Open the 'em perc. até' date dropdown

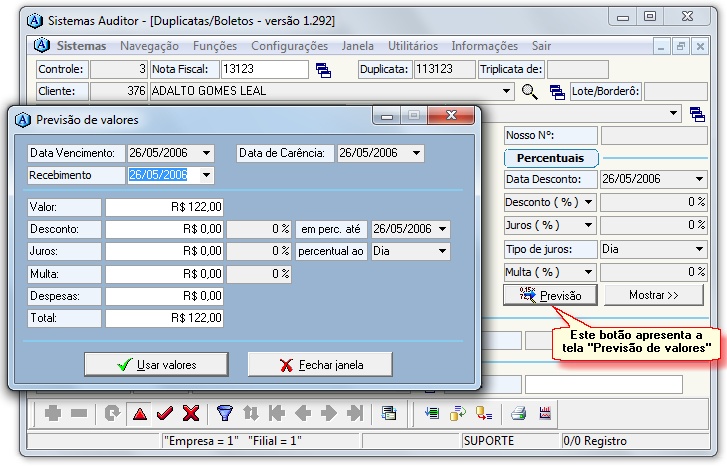[x=442, y=229]
